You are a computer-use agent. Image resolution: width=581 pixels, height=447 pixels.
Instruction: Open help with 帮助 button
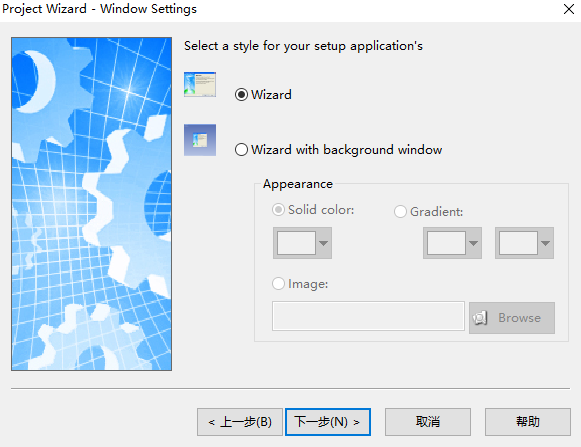tap(528, 422)
